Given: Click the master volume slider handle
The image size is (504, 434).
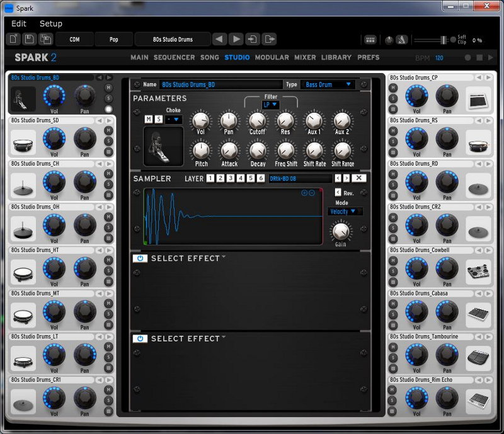Looking at the screenshot, I should [444, 40].
